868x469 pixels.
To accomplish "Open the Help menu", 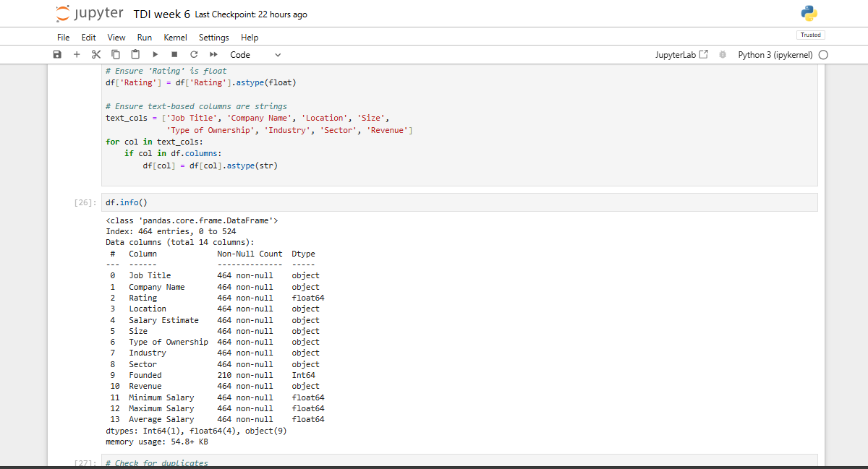I will point(250,38).
